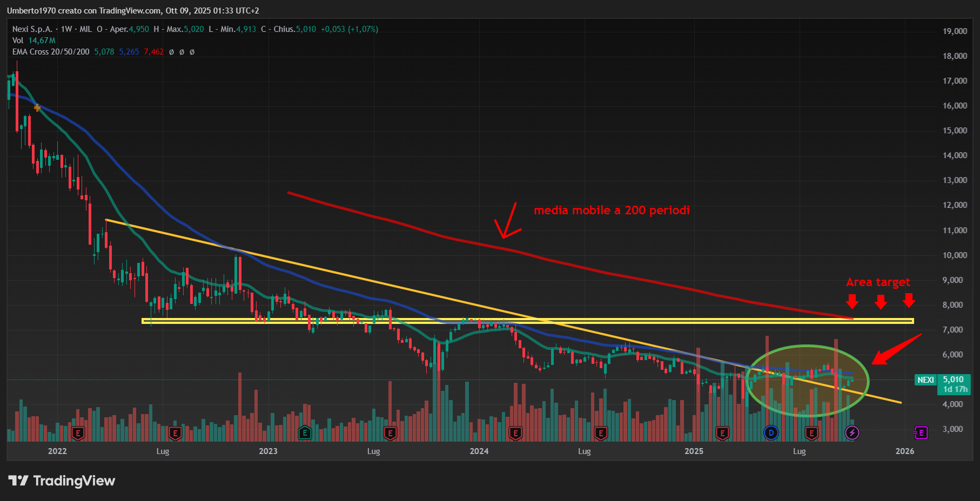Click the Lug label between 2025 and 2026
Viewport: 980px width, 501px height.
tap(799, 451)
